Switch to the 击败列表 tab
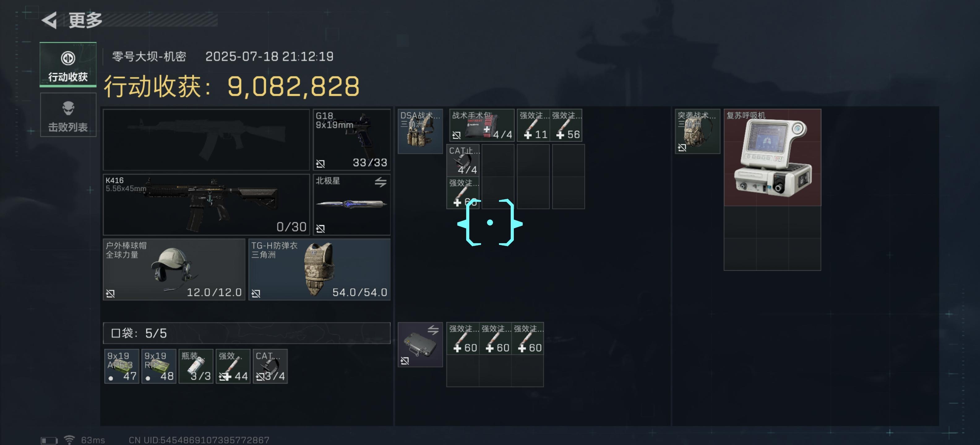Image resolution: width=980 pixels, height=445 pixels. click(68, 115)
